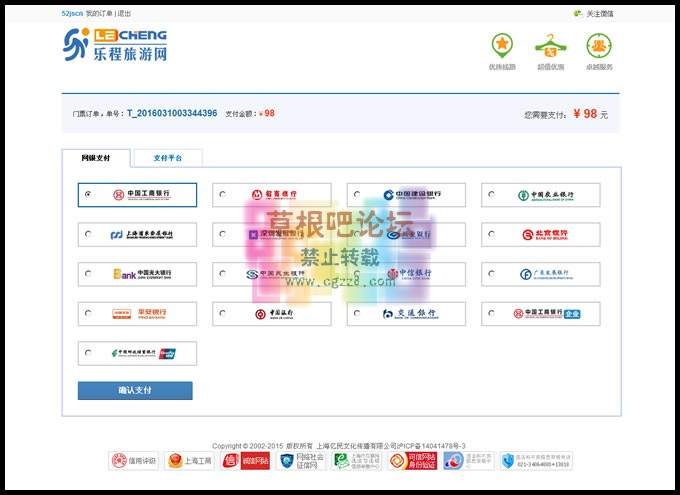This screenshot has width=680, height=495.
Task: Click the 退出 logout link
Action: (x=124, y=13)
